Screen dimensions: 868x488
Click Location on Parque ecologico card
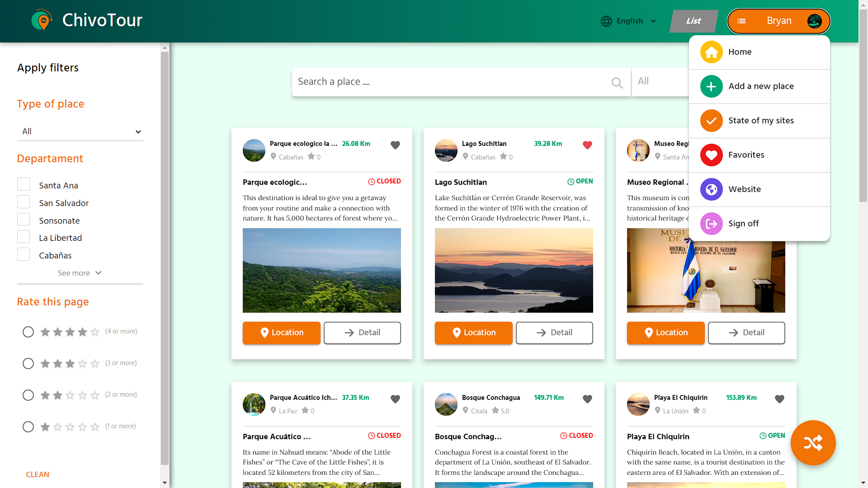tap(281, 333)
